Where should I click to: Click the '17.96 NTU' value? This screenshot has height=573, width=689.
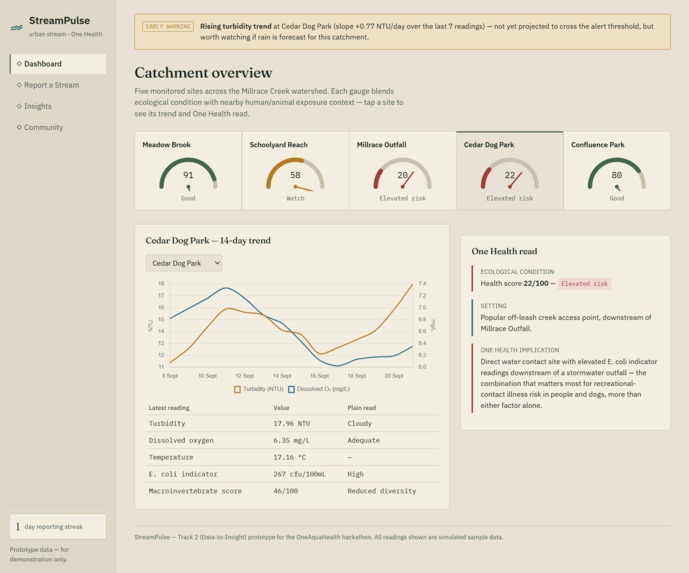click(292, 424)
